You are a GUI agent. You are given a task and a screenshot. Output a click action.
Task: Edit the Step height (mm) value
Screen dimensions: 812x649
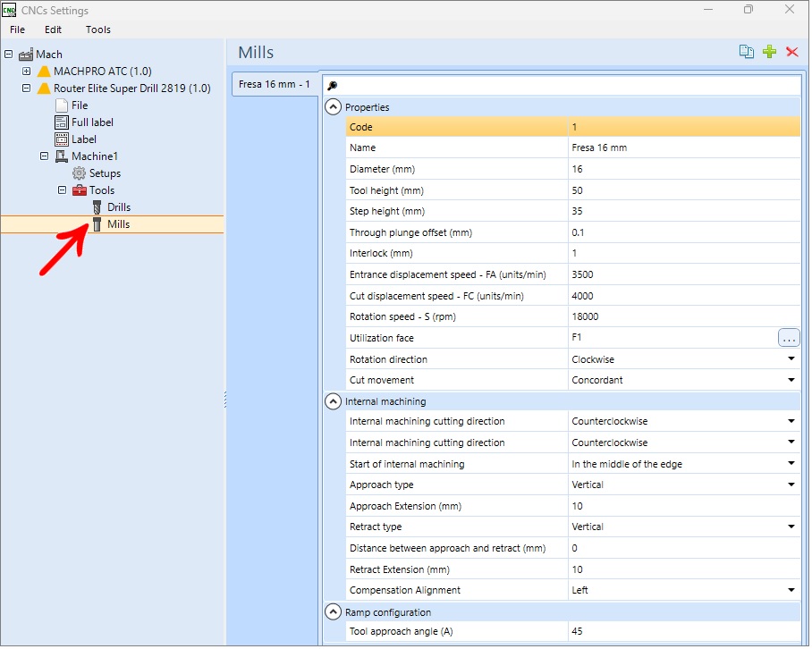pos(683,212)
